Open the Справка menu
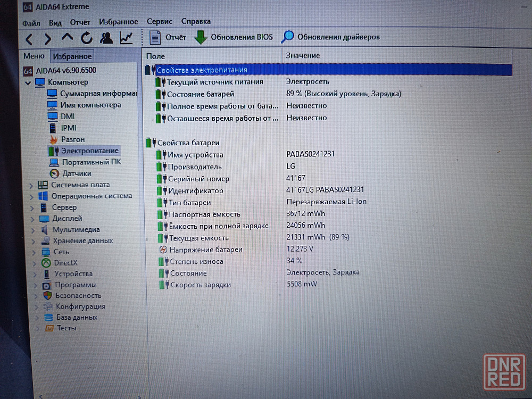532x399 pixels. 196,21
